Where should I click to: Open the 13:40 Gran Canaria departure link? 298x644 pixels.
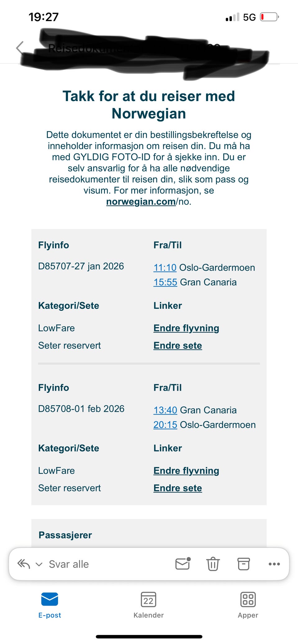[x=165, y=410]
